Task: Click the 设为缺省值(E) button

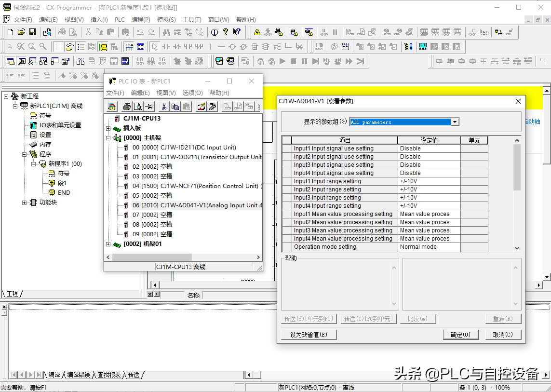Action: pos(309,335)
